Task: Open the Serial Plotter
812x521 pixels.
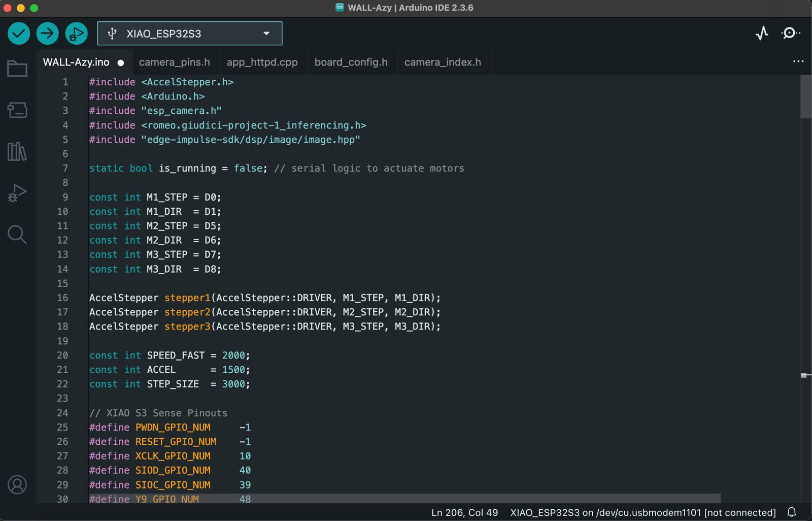Action: [x=761, y=33]
